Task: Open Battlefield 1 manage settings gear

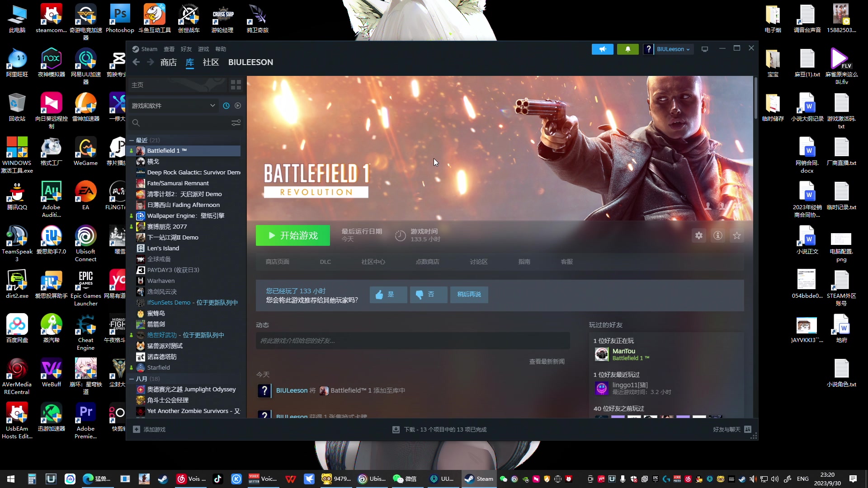Action: [x=699, y=235]
